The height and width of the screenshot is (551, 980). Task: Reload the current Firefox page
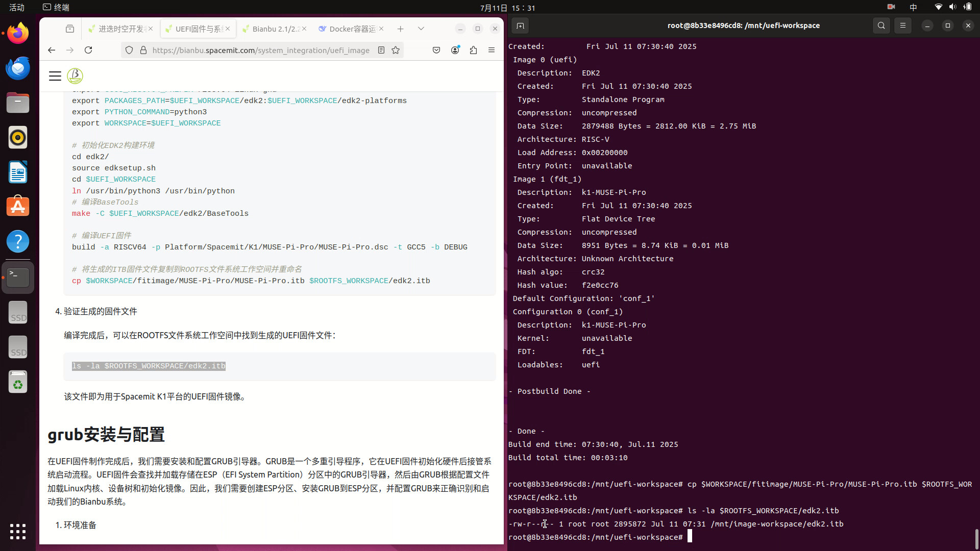click(88, 50)
